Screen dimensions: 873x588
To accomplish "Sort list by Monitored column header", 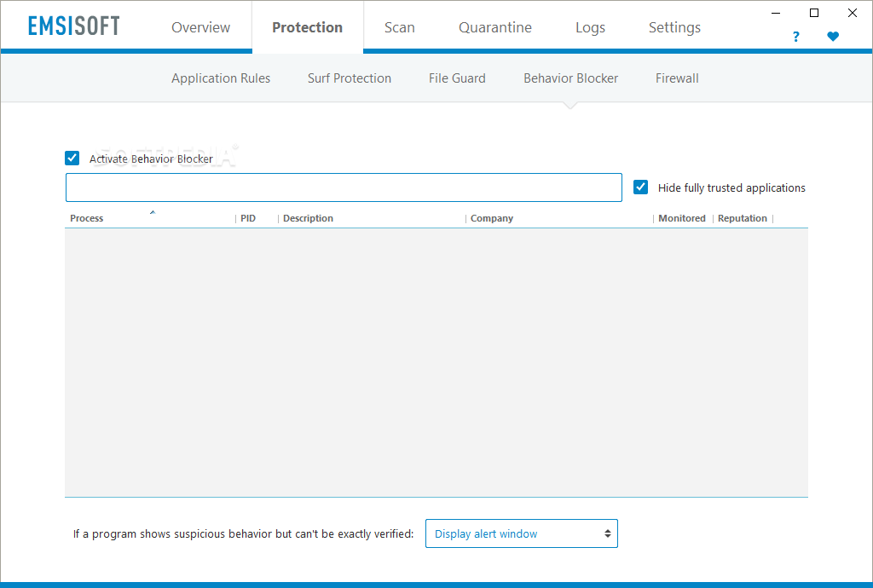I will pos(681,218).
